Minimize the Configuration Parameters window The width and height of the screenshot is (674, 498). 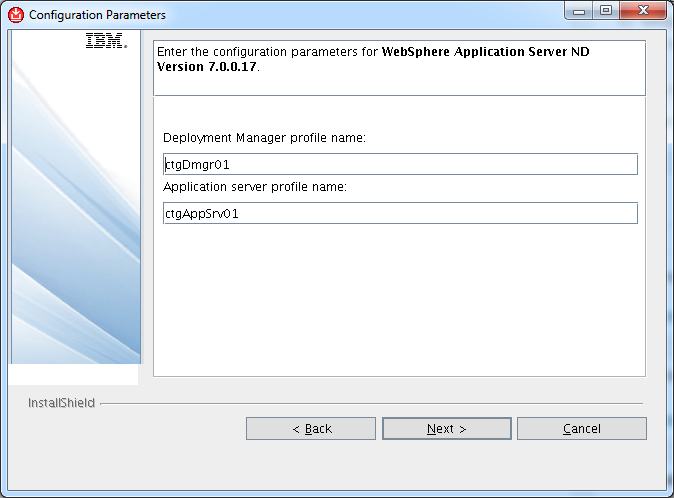click(579, 10)
